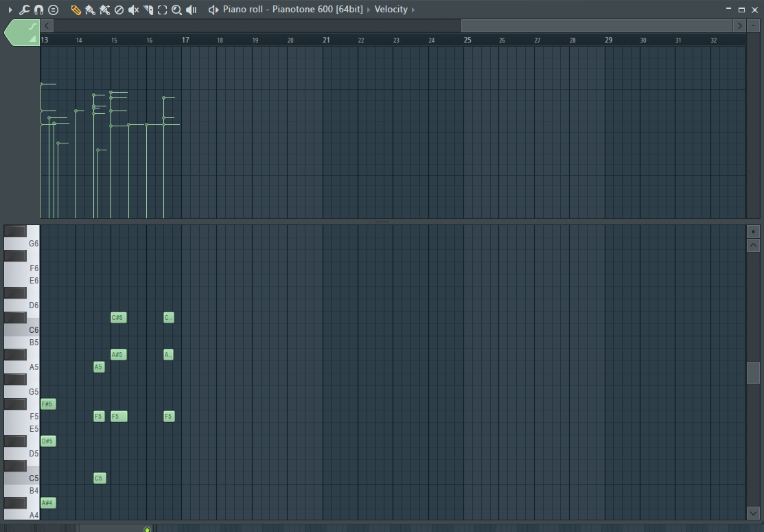The image size is (764, 532).
Task: Select the Playback scrub tool
Action: 192,9
